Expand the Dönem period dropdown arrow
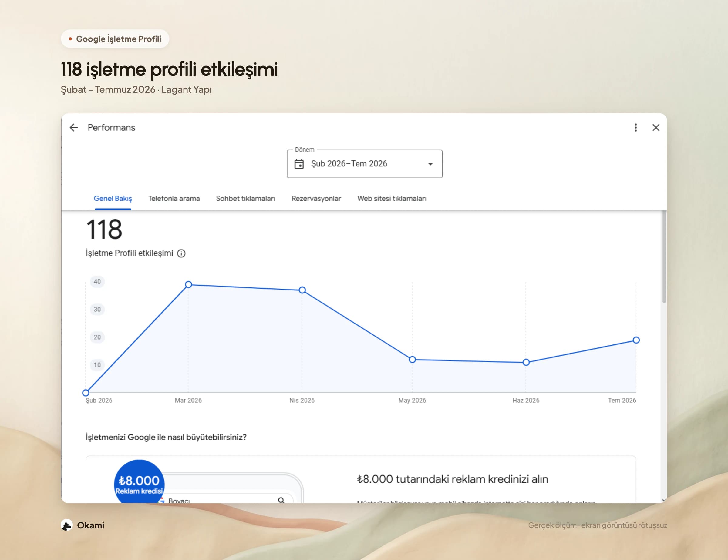 point(430,164)
